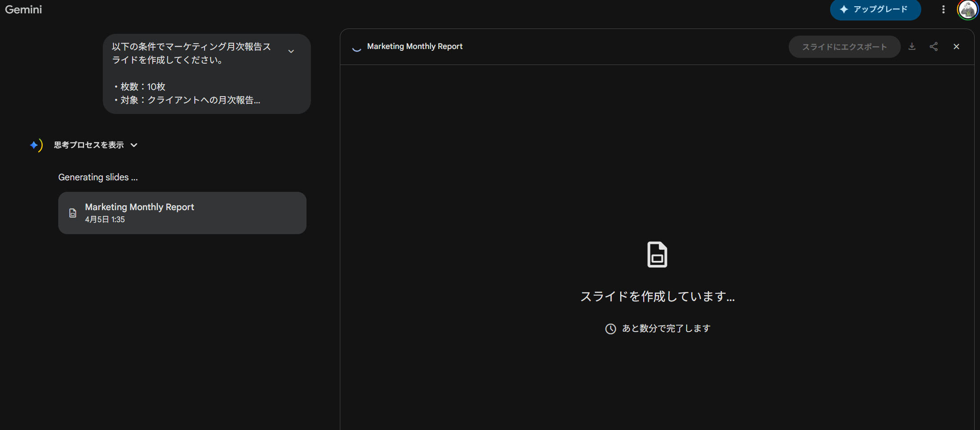Screen dimensions: 980x430
Task: Close the Marketing Monthly Report canvas
Action: click(956, 46)
